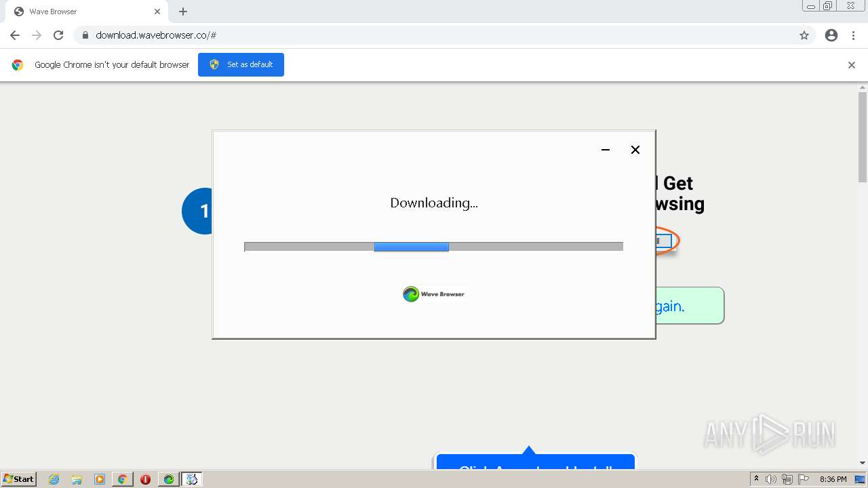Select the Wave Browser tab

(85, 12)
